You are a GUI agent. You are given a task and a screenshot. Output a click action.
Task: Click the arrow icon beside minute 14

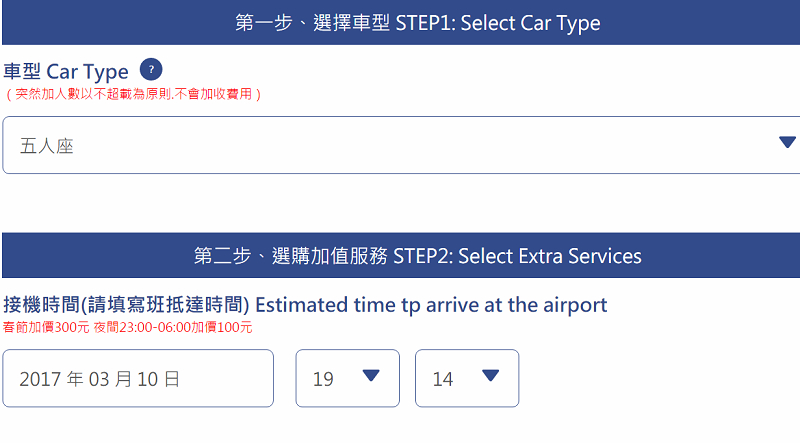490,376
